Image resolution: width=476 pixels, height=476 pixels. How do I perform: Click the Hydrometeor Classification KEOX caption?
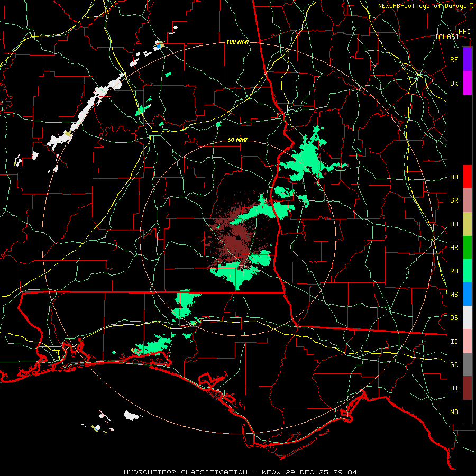240,472
